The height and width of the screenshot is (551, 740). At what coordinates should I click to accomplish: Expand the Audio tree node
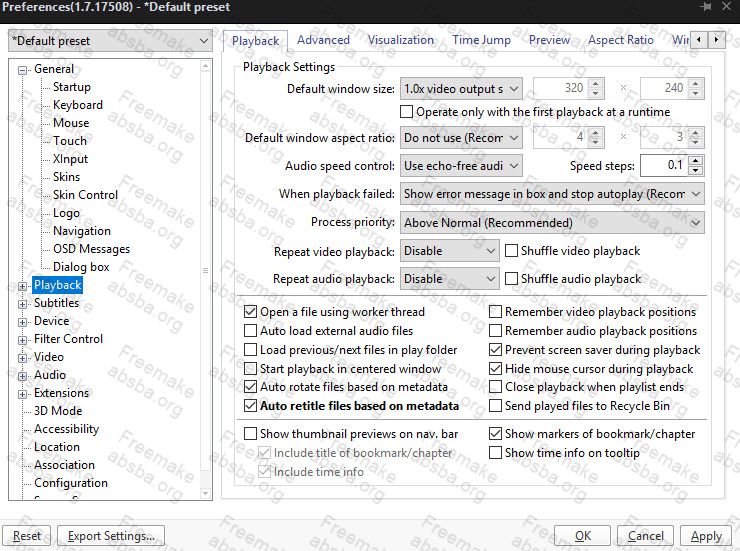point(22,376)
